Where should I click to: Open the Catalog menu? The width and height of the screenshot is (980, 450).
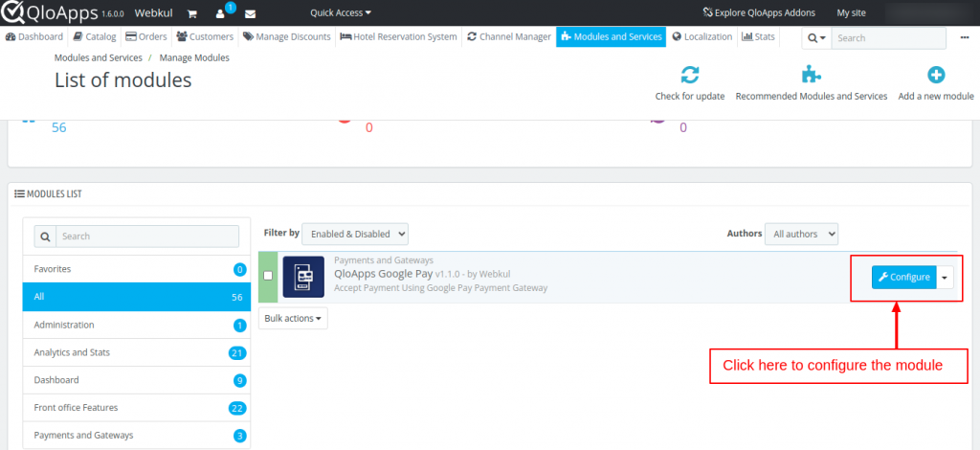(95, 37)
